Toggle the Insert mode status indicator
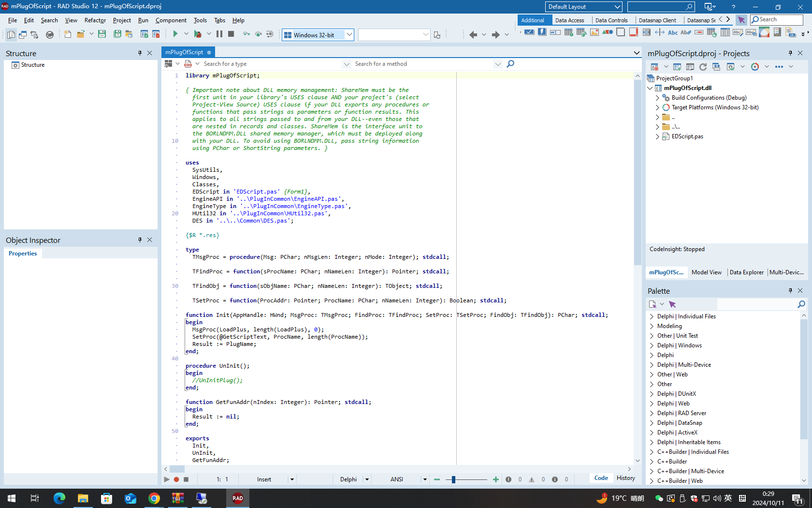Image resolution: width=812 pixels, height=508 pixels. 264,479
